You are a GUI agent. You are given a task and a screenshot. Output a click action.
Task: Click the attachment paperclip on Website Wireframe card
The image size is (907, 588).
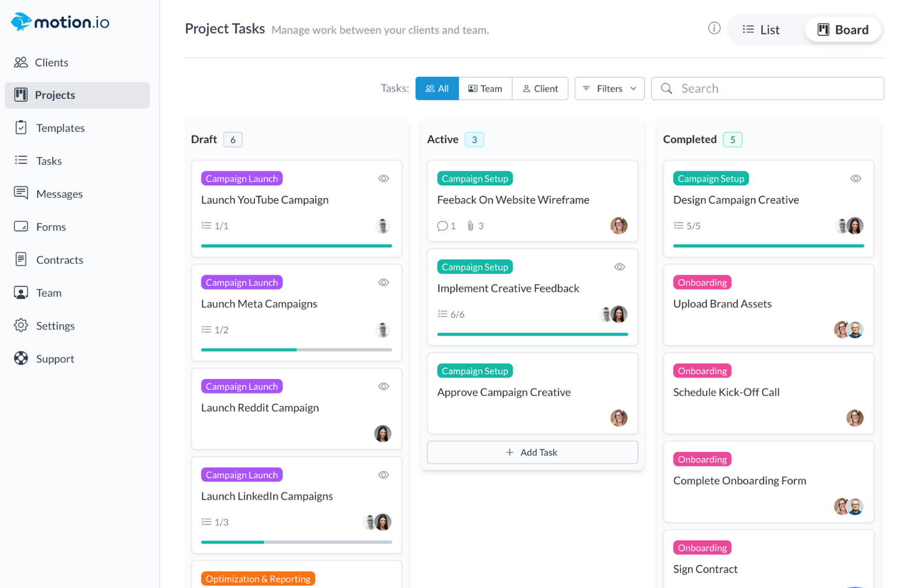click(471, 226)
